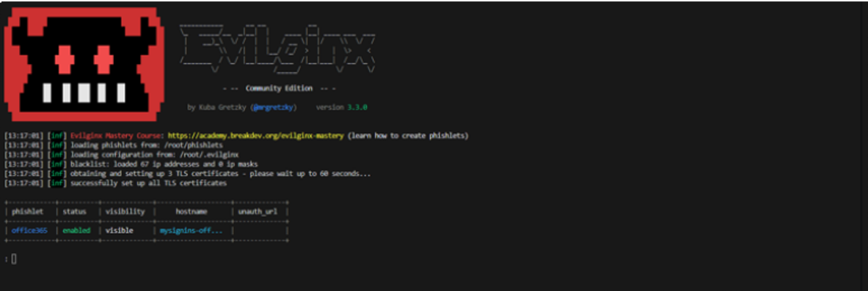Viewport: 868px width, 291px height.
Task: Click the visible cell in office365 row
Action: [119, 231]
